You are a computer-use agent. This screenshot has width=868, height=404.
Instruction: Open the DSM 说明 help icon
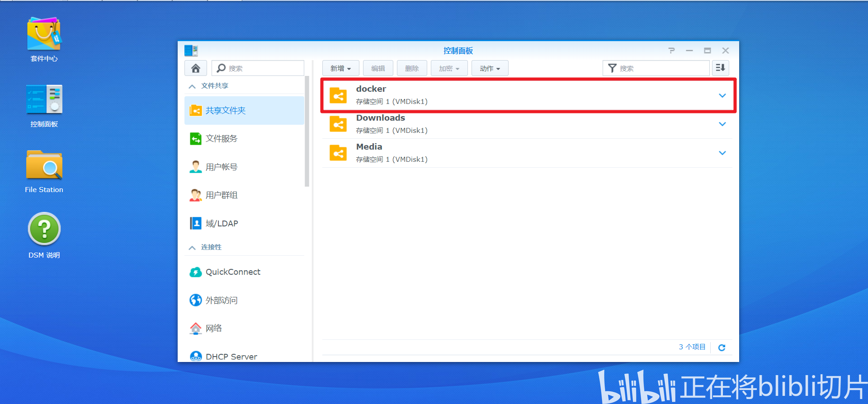[x=44, y=229]
